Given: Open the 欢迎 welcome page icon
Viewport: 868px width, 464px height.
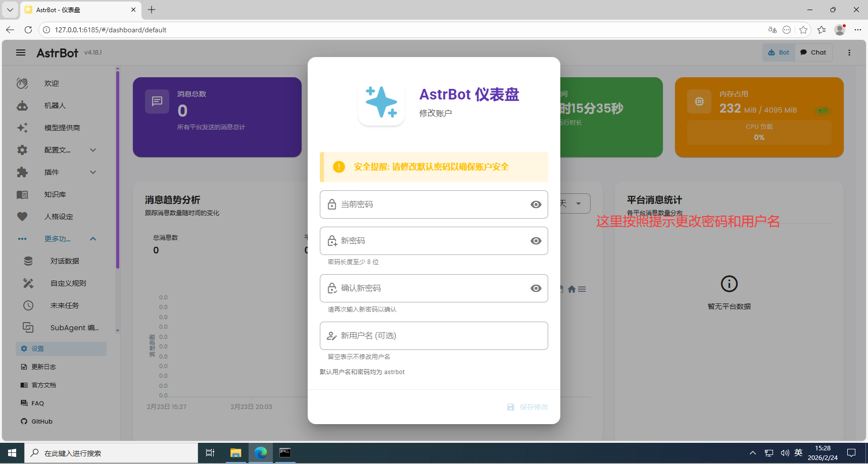Looking at the screenshot, I should (22, 83).
